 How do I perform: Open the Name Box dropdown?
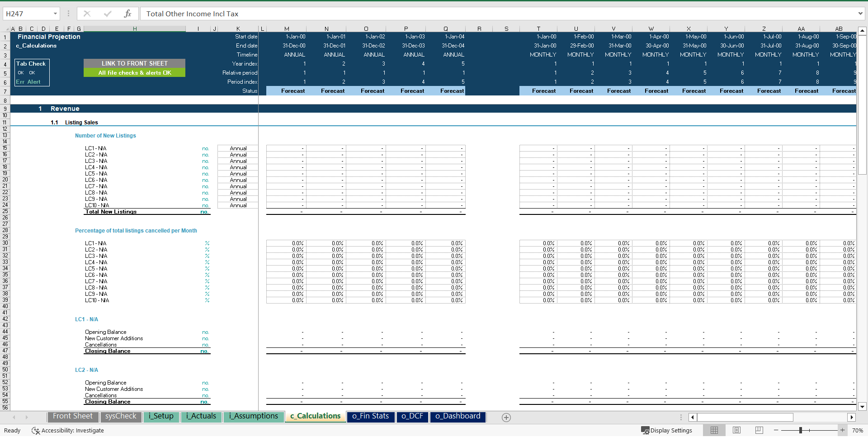tap(55, 14)
